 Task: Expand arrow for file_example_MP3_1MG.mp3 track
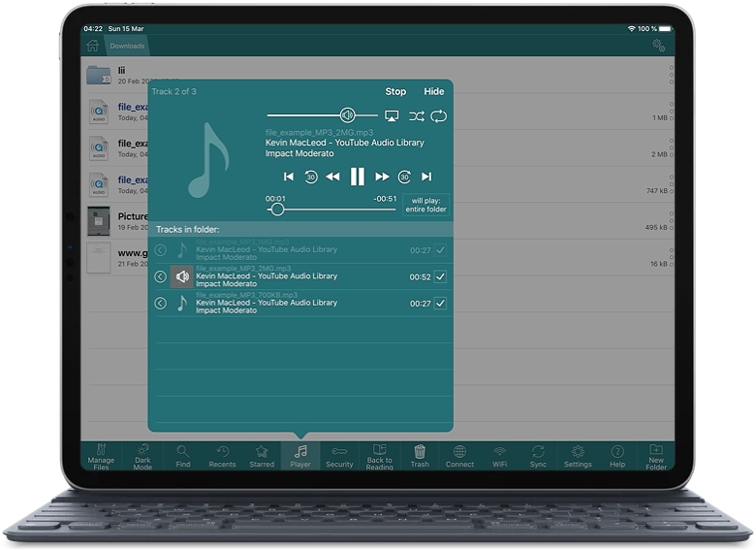[161, 250]
